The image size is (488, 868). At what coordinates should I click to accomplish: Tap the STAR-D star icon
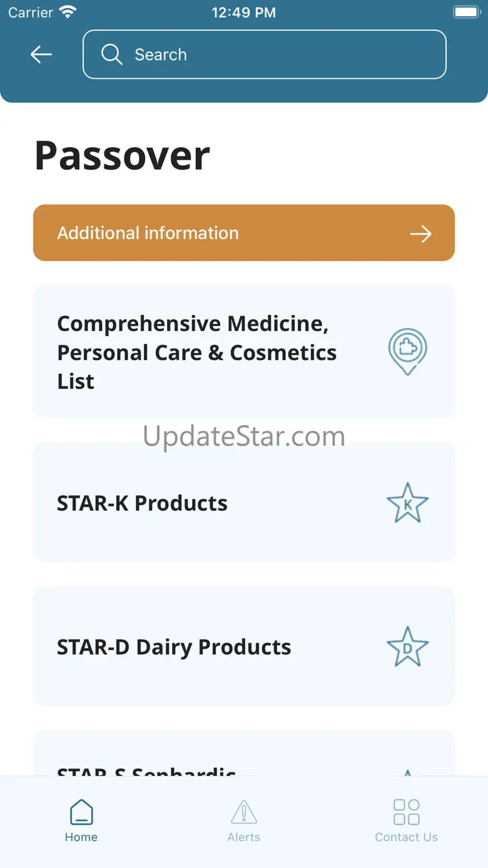coord(407,646)
